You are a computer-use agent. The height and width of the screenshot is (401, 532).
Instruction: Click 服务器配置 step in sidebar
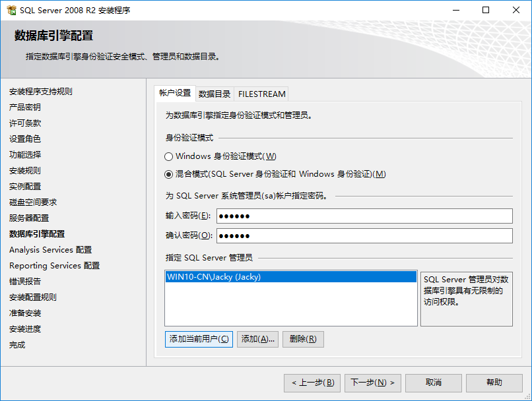point(29,218)
